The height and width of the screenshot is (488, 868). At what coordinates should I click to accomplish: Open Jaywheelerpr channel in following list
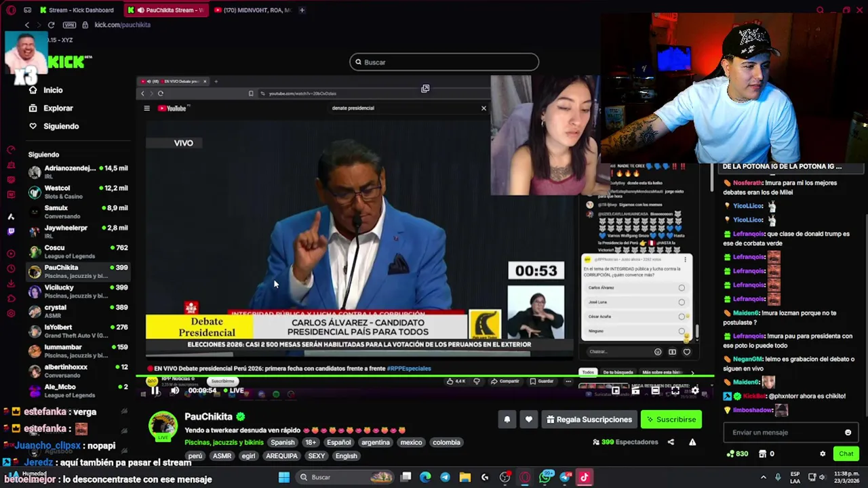coord(78,232)
